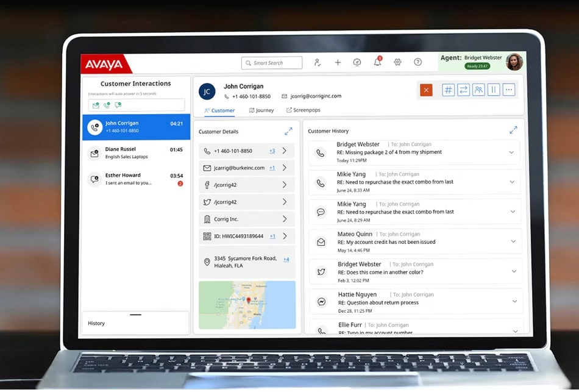Click the envelope icon on Mateo Quinn history entry
Screen dimensions: 579x392
321,241
